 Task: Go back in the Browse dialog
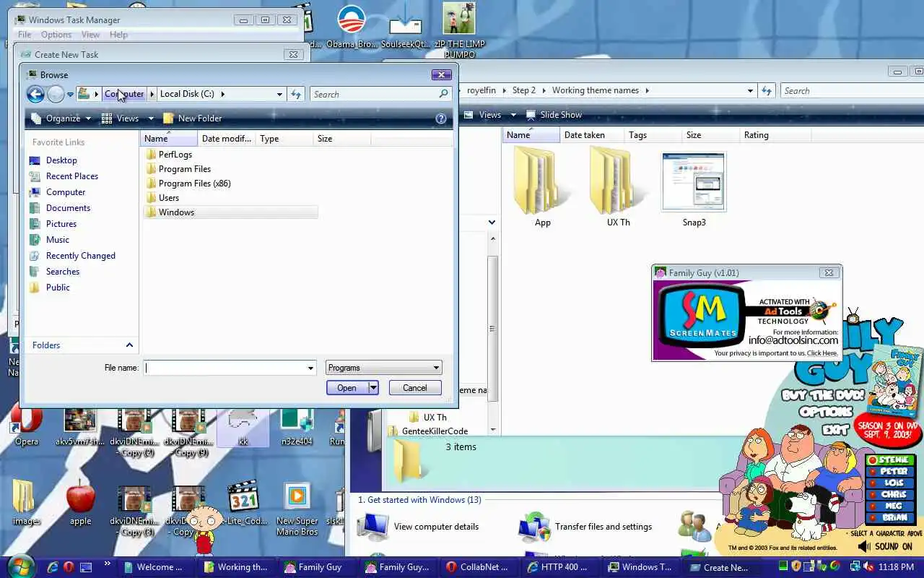pos(35,94)
